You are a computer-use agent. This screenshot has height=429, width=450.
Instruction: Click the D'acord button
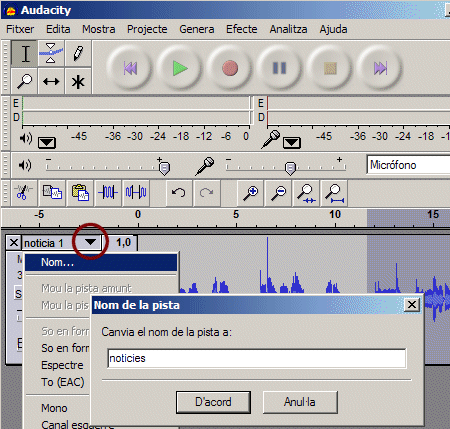(213, 402)
